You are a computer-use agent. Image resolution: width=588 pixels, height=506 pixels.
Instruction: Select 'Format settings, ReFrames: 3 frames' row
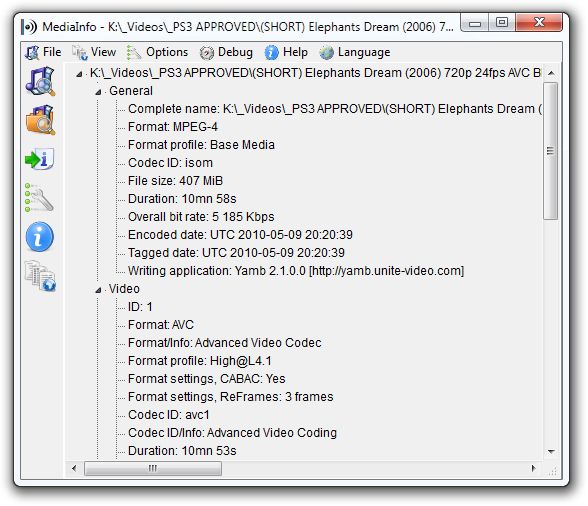(231, 397)
